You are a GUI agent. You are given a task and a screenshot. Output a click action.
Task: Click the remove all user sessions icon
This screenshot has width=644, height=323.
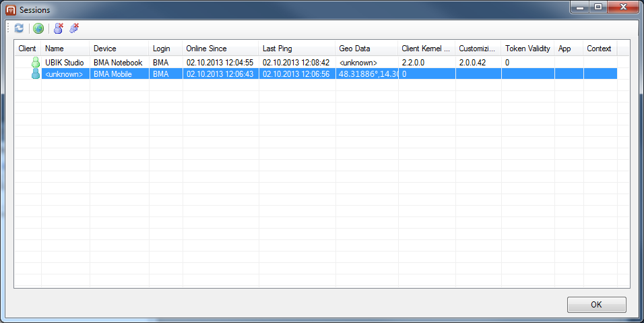pyautogui.click(x=74, y=28)
